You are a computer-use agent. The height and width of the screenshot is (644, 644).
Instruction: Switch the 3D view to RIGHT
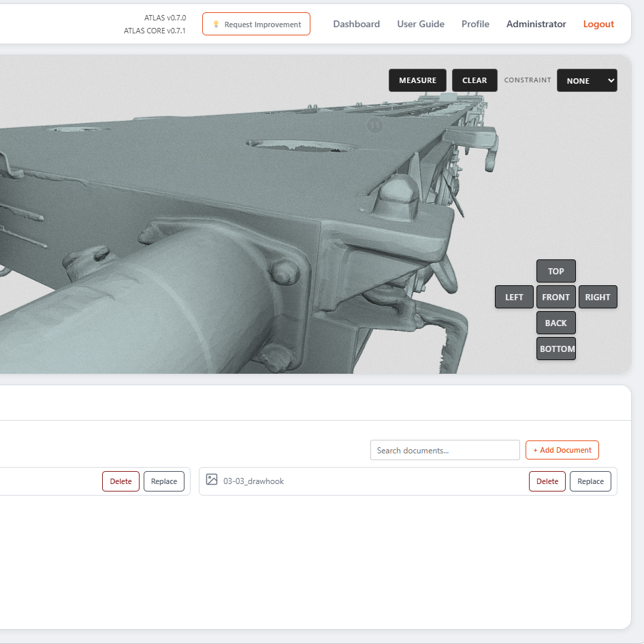click(598, 297)
